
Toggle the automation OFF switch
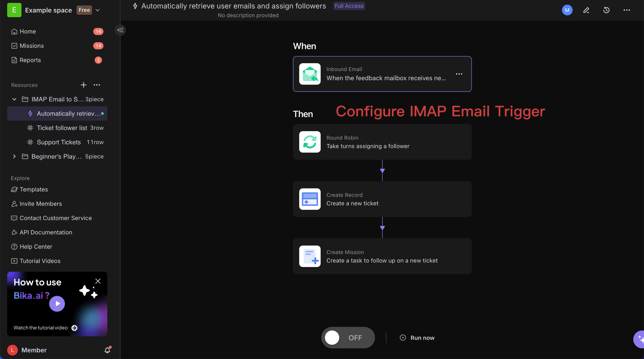[x=348, y=337]
